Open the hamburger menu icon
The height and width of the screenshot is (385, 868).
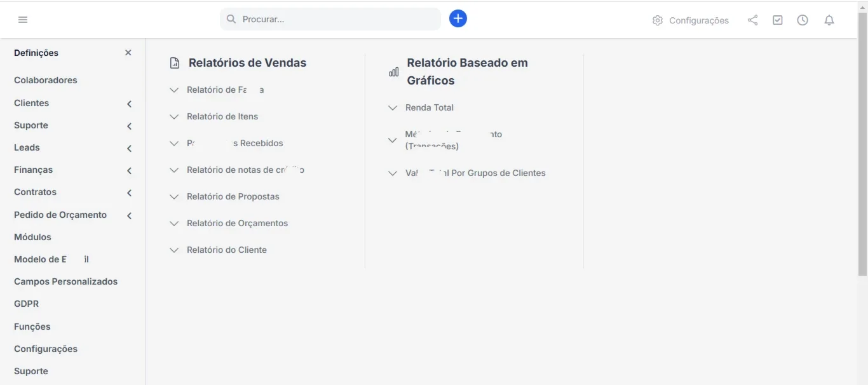(23, 20)
